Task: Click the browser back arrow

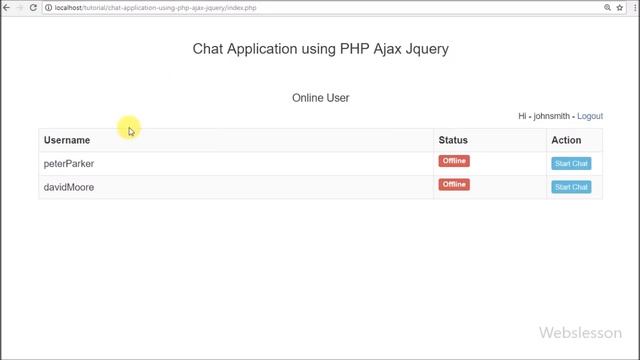Action: [7, 7]
